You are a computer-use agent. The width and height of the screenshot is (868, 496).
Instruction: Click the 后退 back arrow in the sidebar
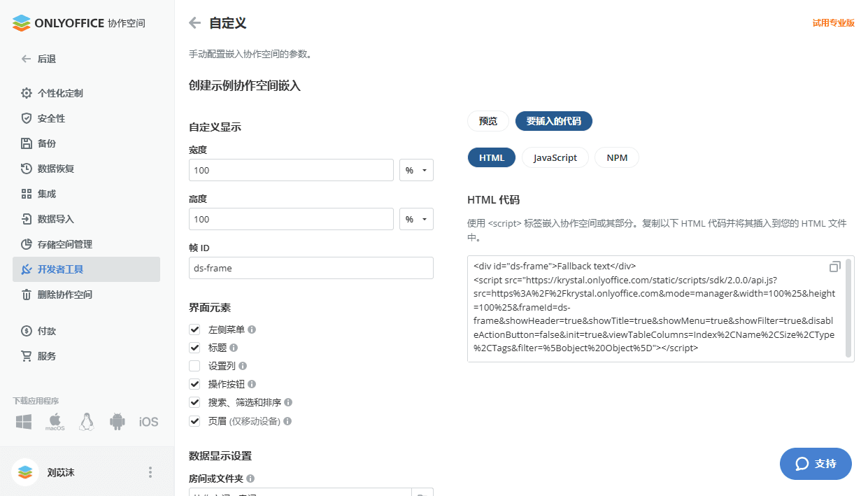click(26, 59)
